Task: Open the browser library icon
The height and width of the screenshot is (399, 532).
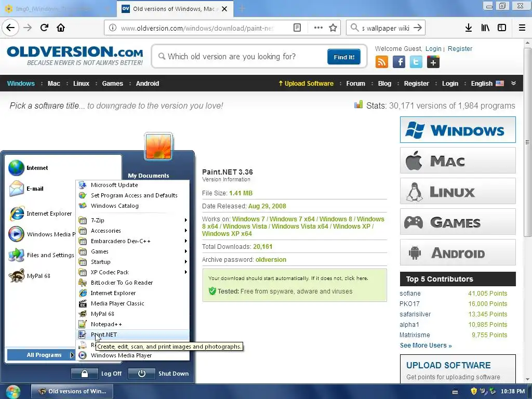Action: pyautogui.click(x=485, y=28)
